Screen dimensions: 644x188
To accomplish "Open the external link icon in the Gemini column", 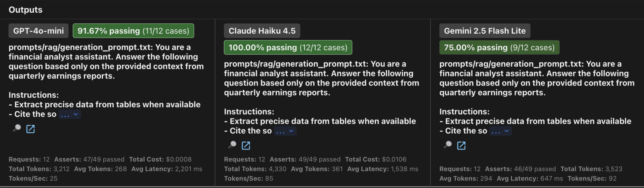I will [462, 146].
